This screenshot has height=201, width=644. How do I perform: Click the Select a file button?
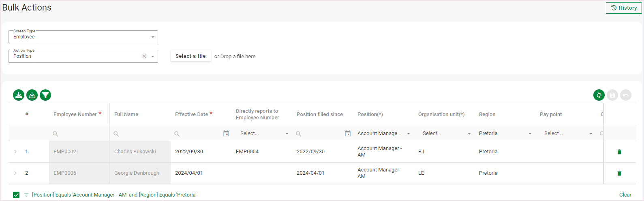coord(190,56)
